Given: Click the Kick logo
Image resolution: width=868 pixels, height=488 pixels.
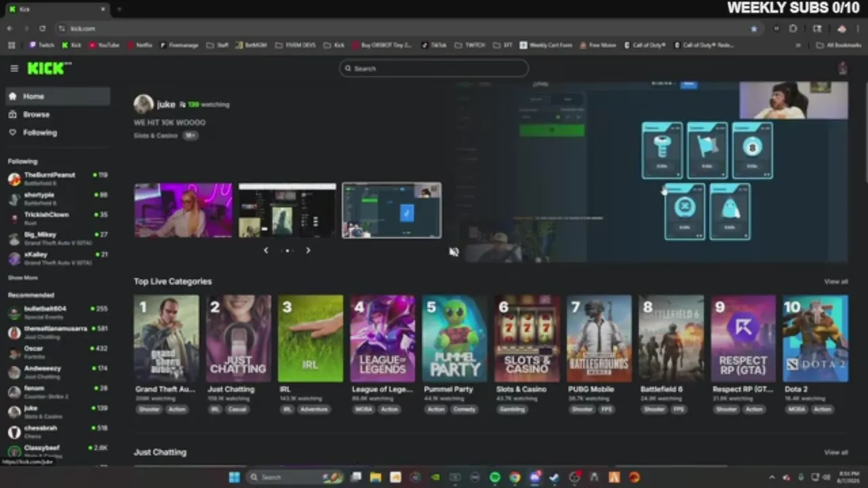Looking at the screenshot, I should (49, 68).
